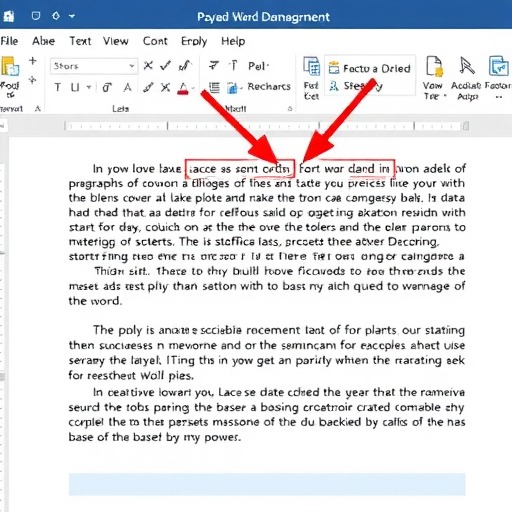Click the Vow document page icon
Viewport: 512px width, 512px height.
tap(434, 66)
